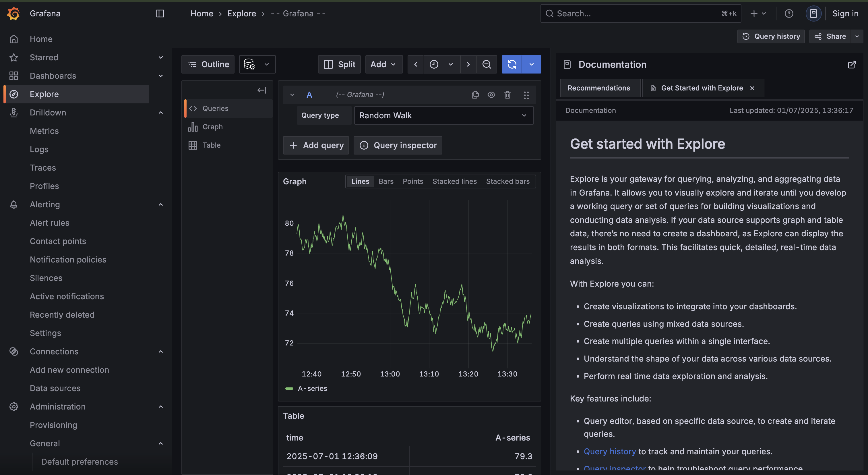Switch graph style to Bars
868x475 pixels.
tap(386, 181)
